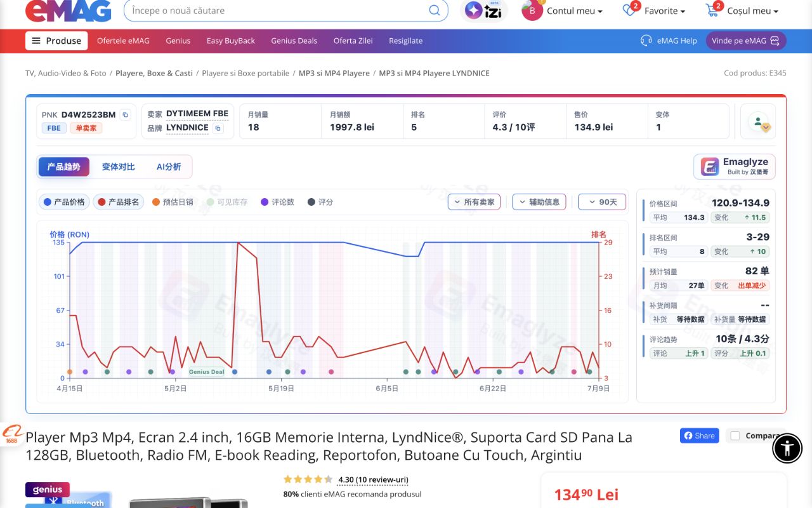Copy the PNK code D4W2523BM
The image size is (812, 508).
click(125, 115)
